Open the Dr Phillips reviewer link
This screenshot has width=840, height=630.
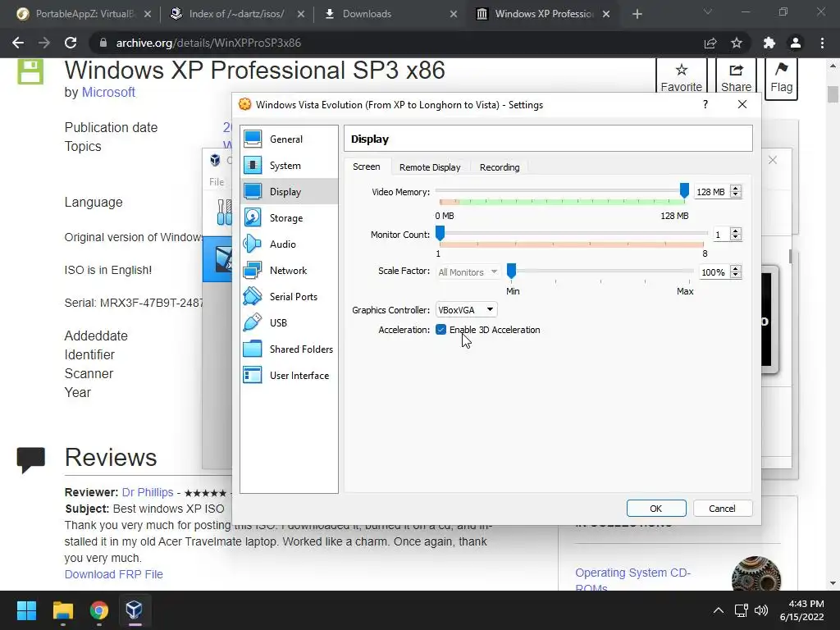coord(148,492)
